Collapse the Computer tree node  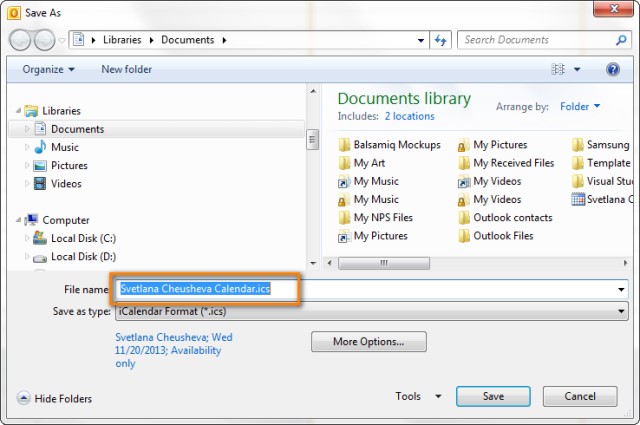pyautogui.click(x=18, y=220)
